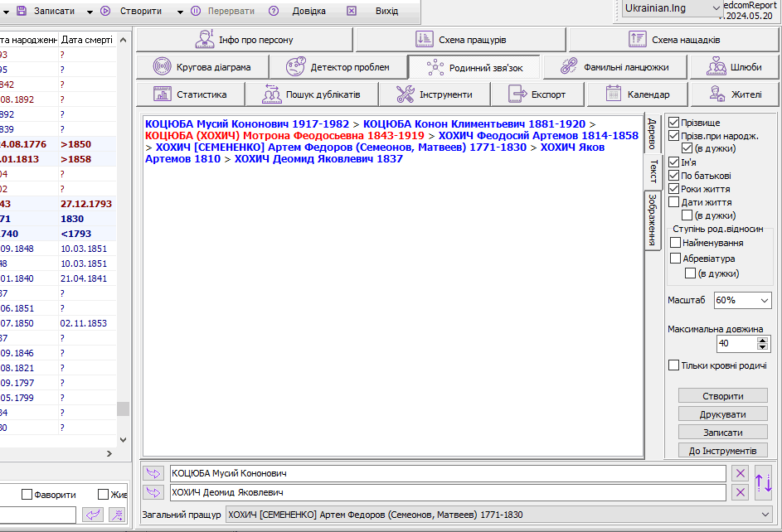The height and width of the screenshot is (532, 782).
Task: Click the swap persons arrows icon
Action: (764, 482)
